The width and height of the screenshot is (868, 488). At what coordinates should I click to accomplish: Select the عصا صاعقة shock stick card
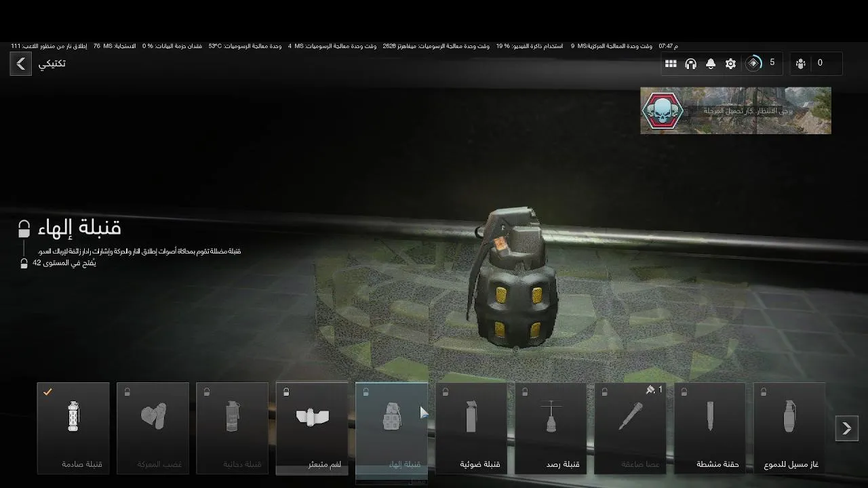(631, 428)
